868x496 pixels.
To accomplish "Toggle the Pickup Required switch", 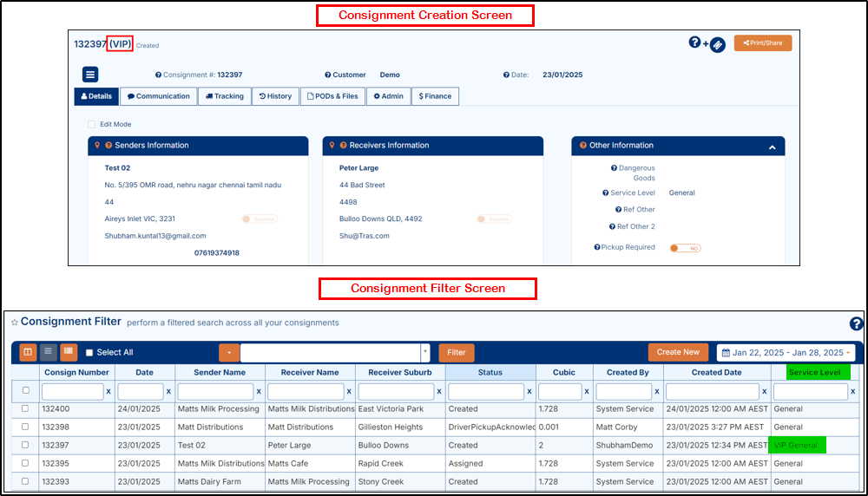I will 685,248.
